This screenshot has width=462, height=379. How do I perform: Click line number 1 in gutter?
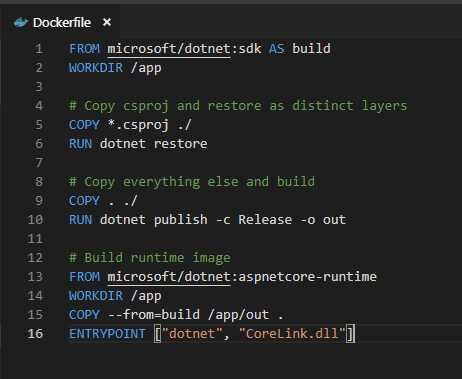(x=39, y=49)
